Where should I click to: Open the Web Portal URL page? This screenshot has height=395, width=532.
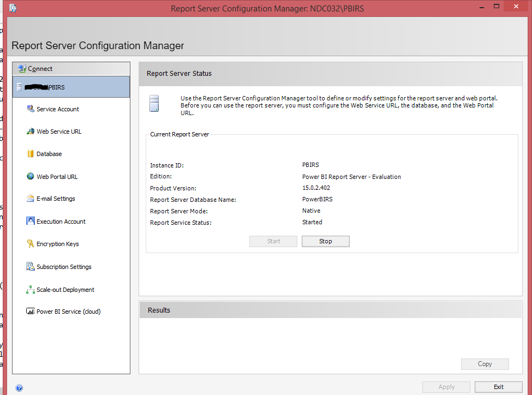(57, 177)
